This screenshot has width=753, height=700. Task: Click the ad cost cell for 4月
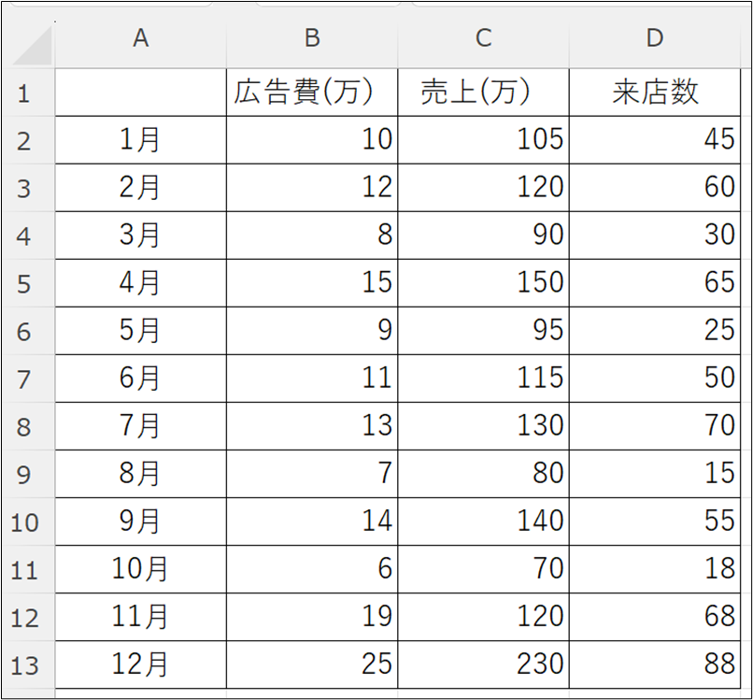pos(312,283)
